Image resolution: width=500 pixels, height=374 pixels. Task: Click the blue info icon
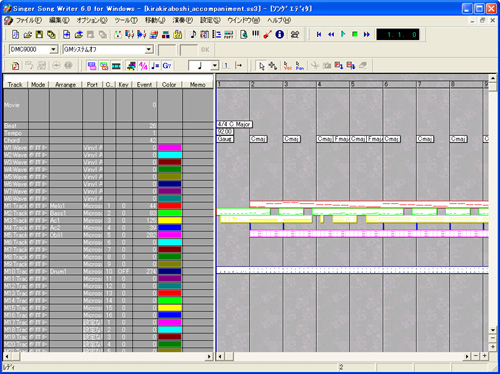pyautogui.click(x=279, y=34)
